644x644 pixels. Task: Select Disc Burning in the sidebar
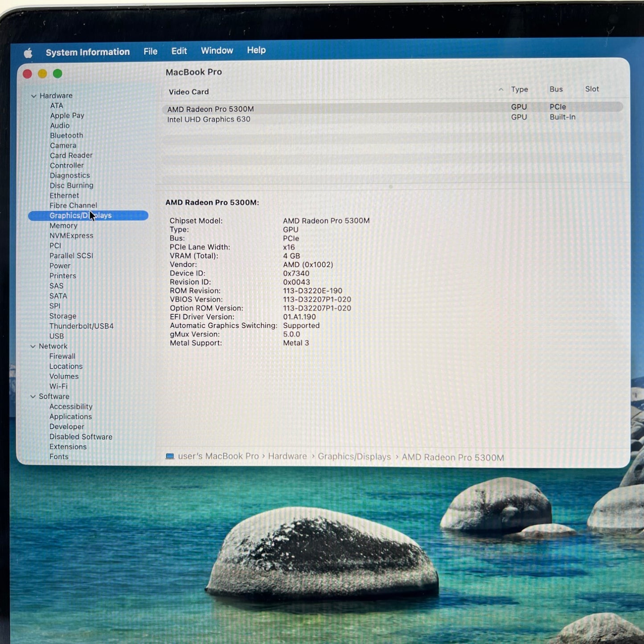tap(71, 185)
